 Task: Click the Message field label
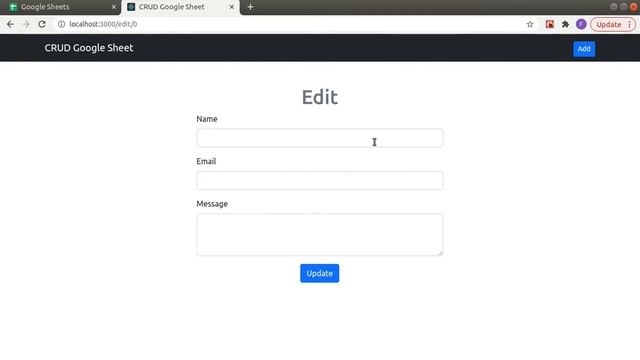click(x=212, y=204)
